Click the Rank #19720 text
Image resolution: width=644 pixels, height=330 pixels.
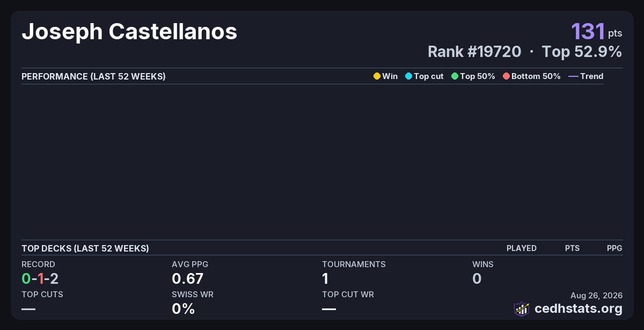(474, 52)
